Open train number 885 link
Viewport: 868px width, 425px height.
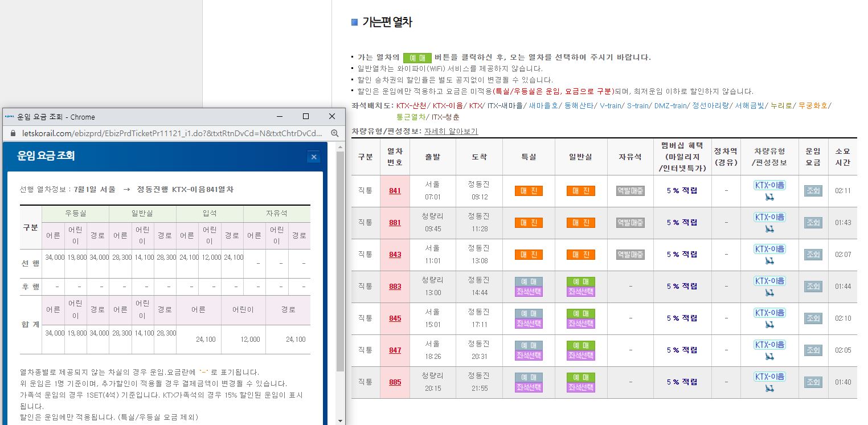(x=395, y=382)
